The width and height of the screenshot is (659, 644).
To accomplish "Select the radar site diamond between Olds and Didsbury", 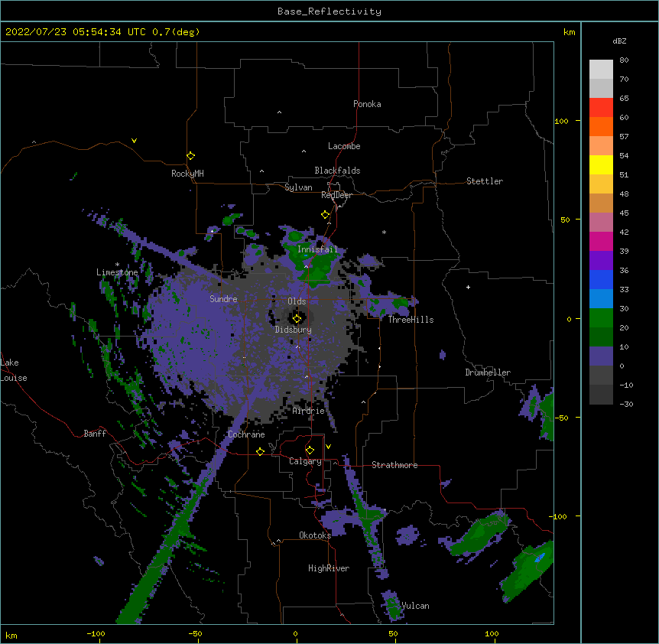I will (297, 319).
